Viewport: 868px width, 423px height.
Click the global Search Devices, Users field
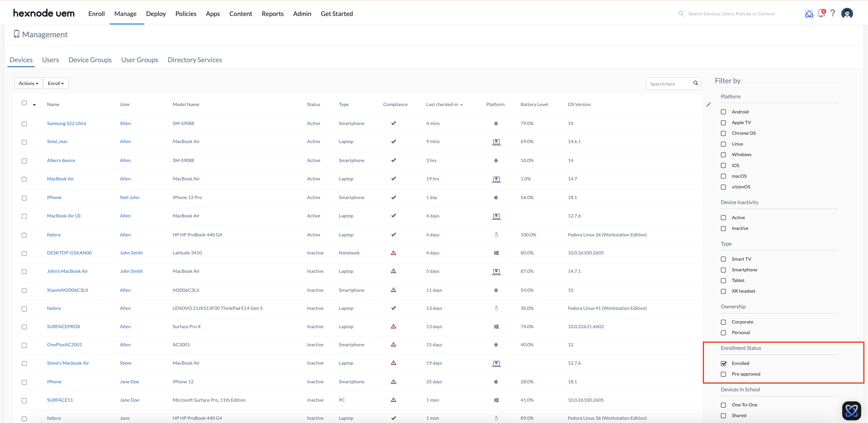coord(731,14)
